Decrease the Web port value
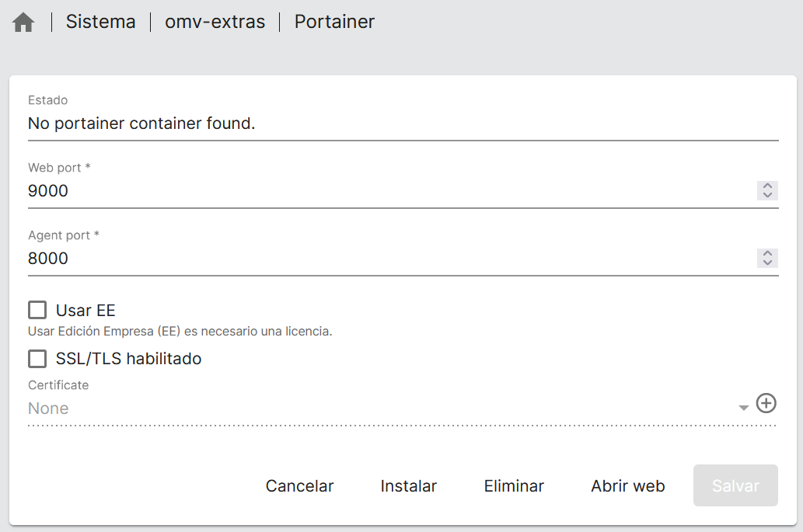Viewport: 803px width, 532px height. pos(767,195)
